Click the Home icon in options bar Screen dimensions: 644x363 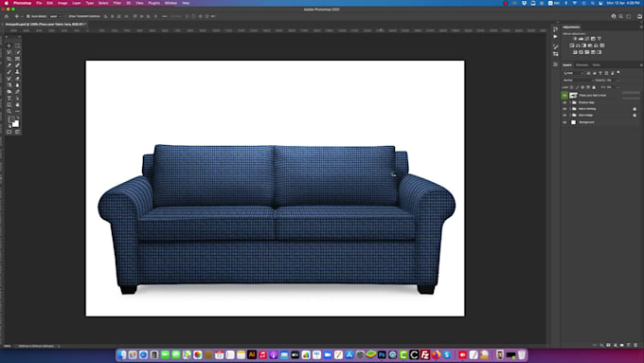[7, 16]
